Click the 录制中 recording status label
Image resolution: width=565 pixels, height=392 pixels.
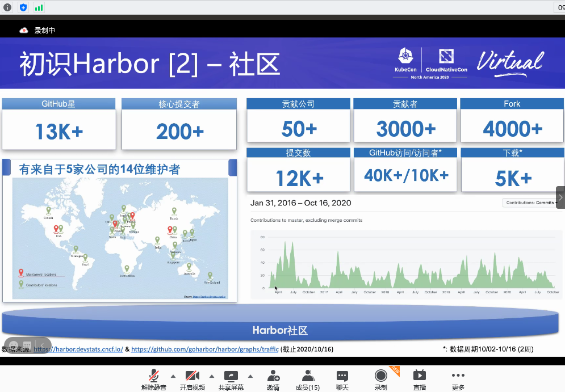(x=45, y=30)
